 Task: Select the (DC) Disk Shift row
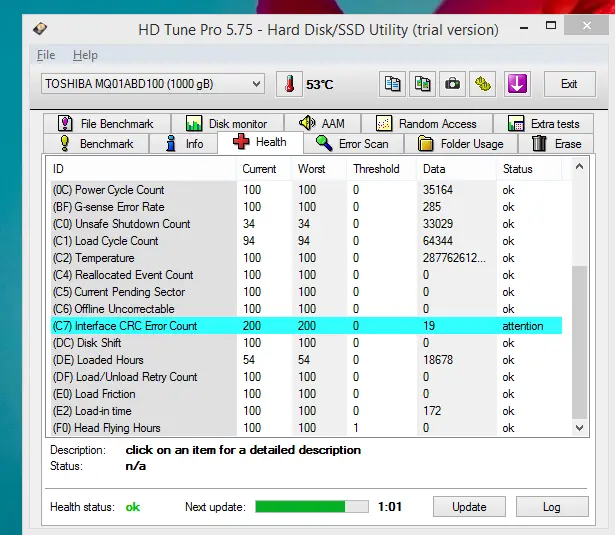click(x=306, y=343)
